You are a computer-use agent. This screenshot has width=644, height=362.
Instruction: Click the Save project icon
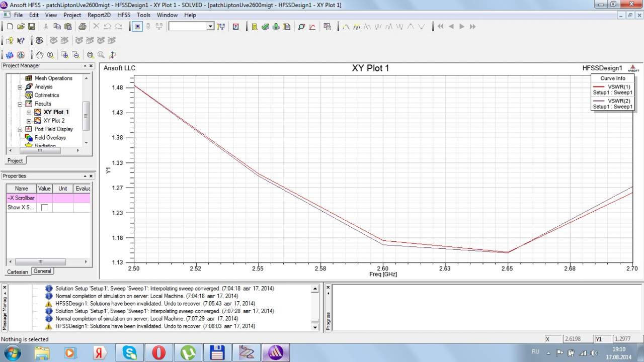pyautogui.click(x=32, y=27)
